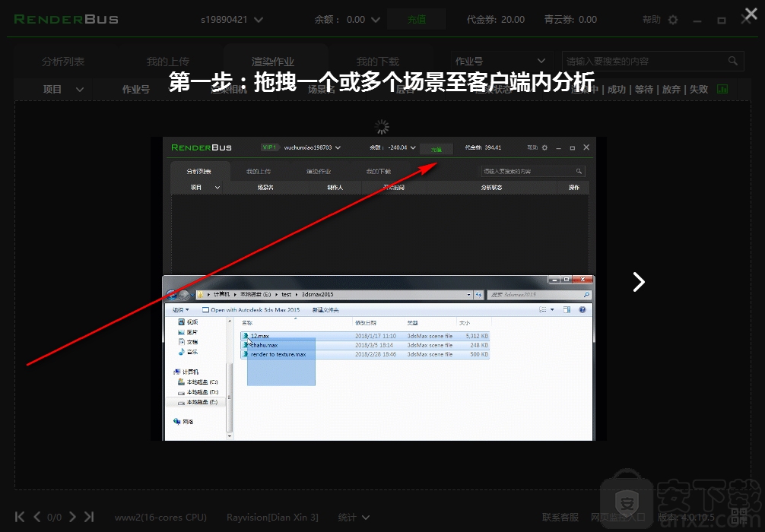The width and height of the screenshot is (765, 532).
Task: Click the step-one tutorial screenshot image
Action: (x=379, y=289)
